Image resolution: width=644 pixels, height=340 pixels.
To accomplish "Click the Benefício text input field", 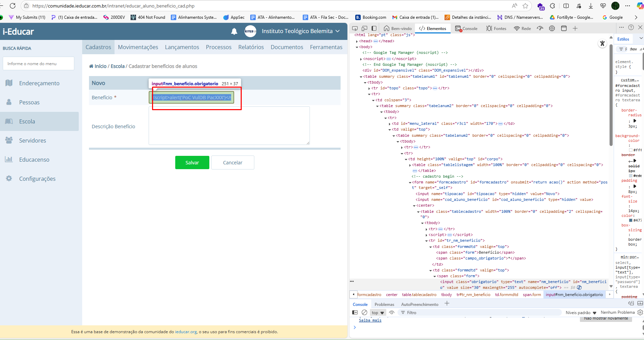I will pyautogui.click(x=192, y=98).
